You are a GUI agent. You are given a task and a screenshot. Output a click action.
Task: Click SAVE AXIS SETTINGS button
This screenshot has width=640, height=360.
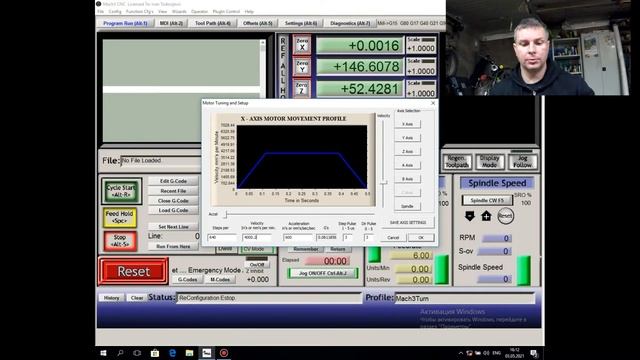[408, 222]
